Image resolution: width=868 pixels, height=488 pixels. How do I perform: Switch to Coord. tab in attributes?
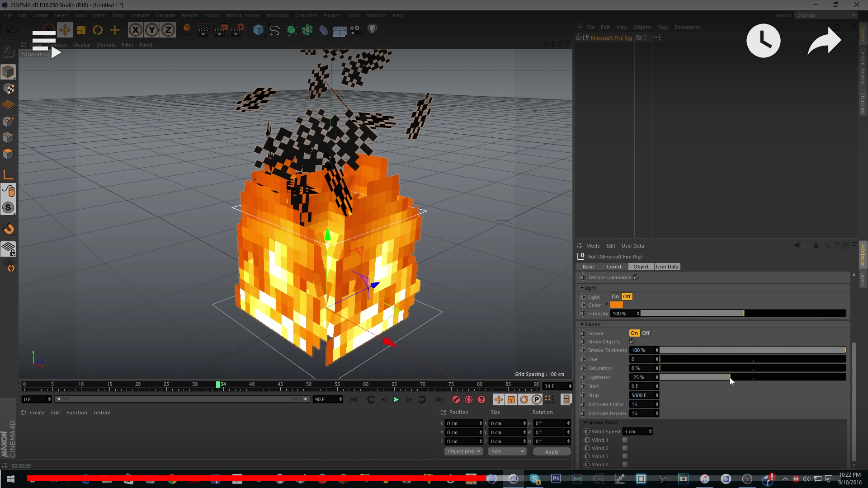tap(614, 267)
